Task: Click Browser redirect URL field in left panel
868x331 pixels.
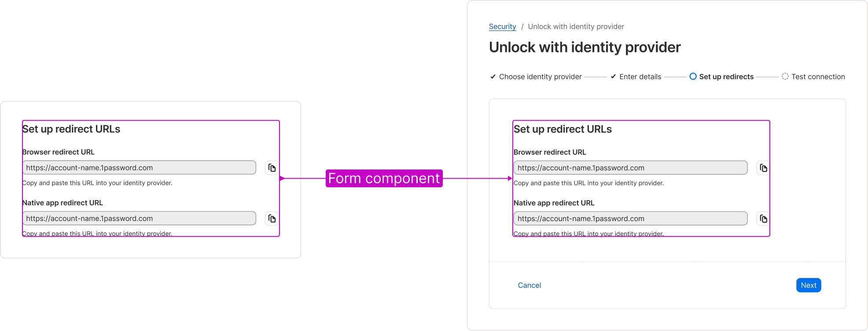Action: pos(139,168)
